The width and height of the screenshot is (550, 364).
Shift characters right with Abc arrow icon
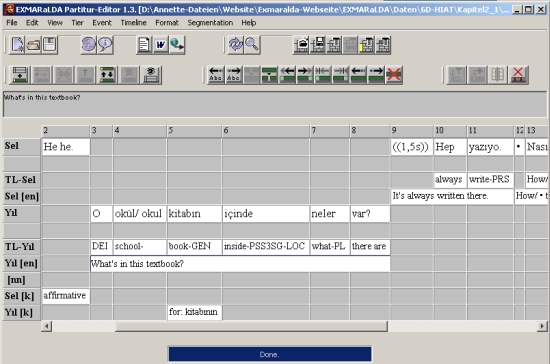234,75
